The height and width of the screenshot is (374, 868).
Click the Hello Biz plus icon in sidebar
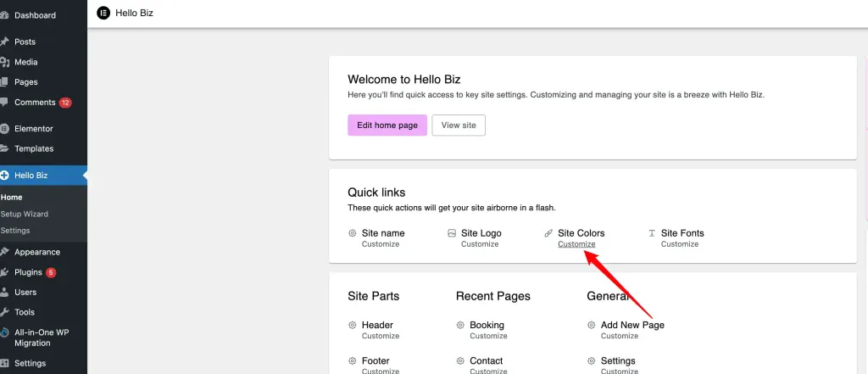coord(4,176)
